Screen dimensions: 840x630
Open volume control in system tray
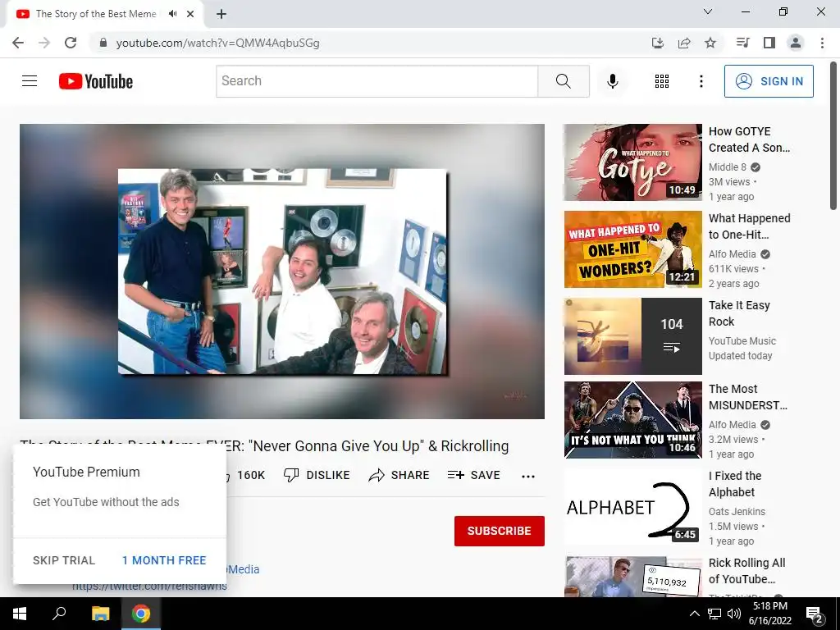coord(734,614)
